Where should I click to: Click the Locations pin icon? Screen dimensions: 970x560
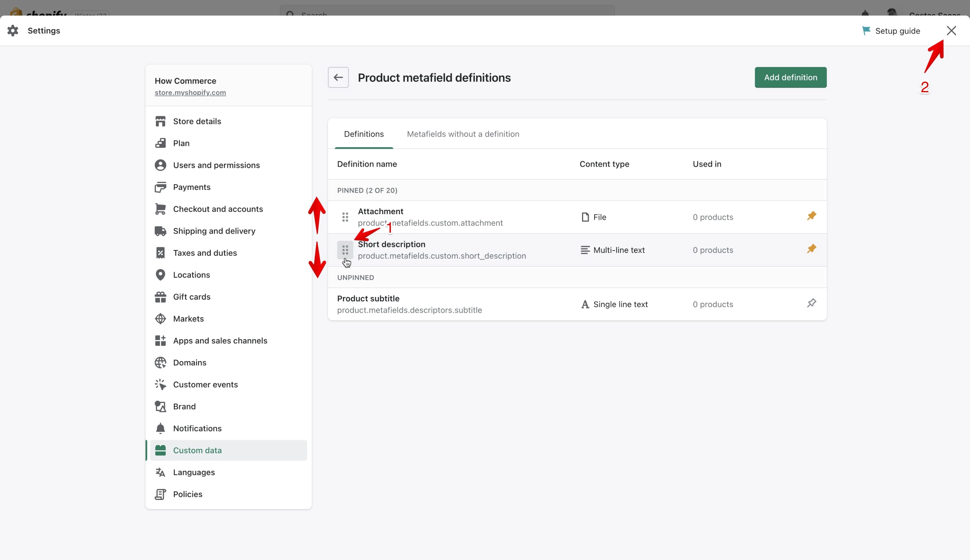point(160,275)
